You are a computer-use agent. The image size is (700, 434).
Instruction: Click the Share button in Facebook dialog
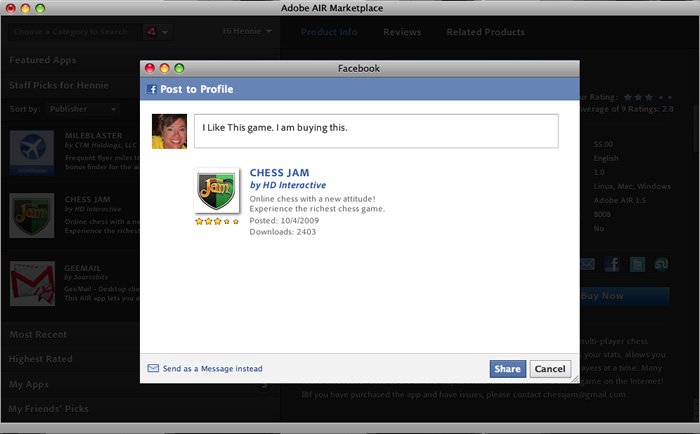[508, 369]
